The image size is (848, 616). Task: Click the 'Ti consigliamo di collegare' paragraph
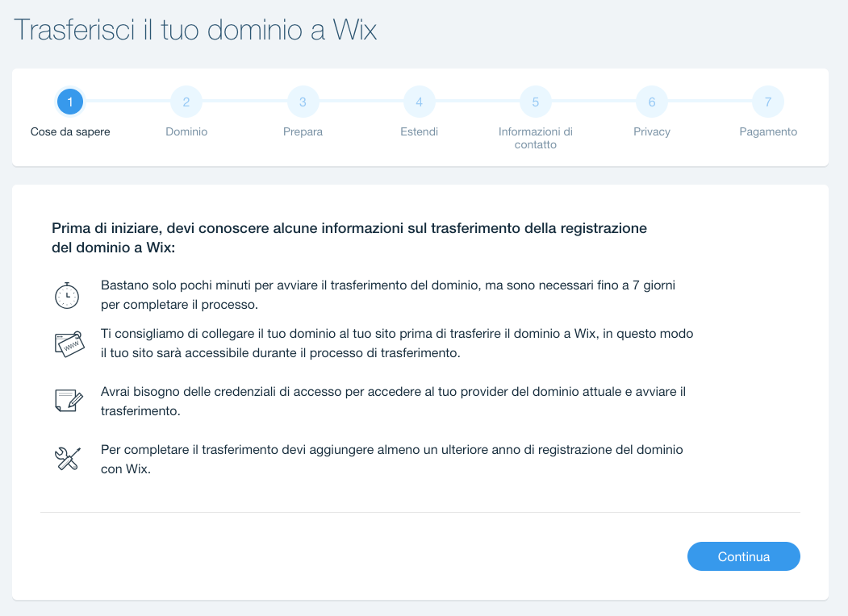(397, 343)
